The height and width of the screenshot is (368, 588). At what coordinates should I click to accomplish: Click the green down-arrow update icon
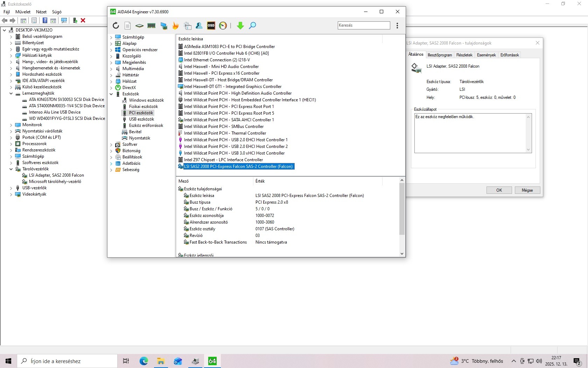tap(240, 26)
